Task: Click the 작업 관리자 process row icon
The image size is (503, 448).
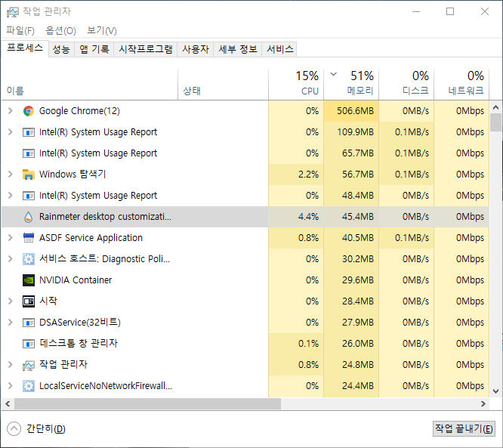Action: pos(29,365)
